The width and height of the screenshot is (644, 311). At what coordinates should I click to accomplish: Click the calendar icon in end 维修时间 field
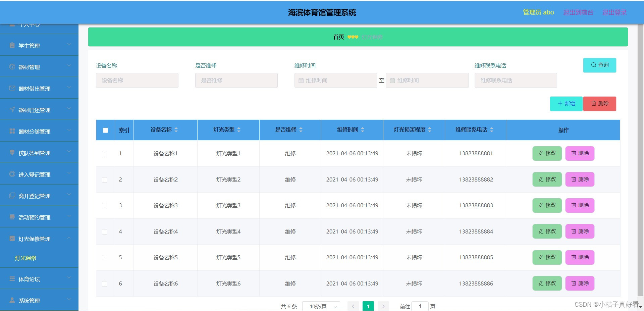click(x=392, y=81)
